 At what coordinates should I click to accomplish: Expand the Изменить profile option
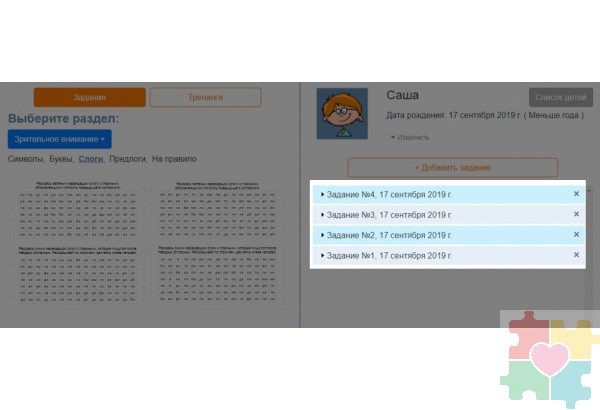410,137
